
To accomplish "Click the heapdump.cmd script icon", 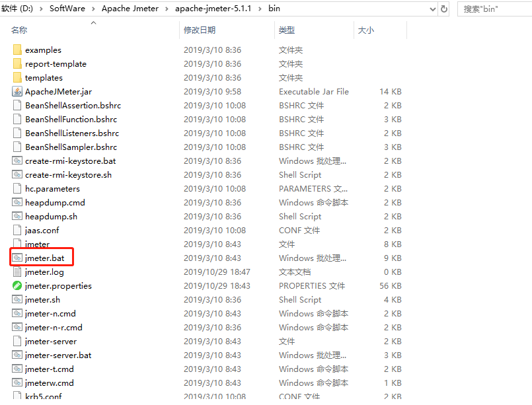I will pos(17,202).
